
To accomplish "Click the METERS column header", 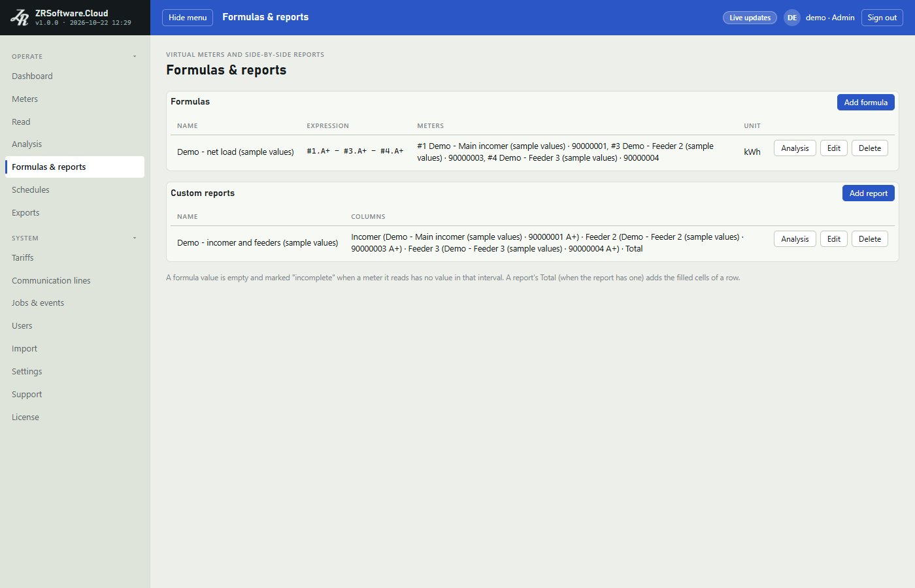I will coord(430,126).
